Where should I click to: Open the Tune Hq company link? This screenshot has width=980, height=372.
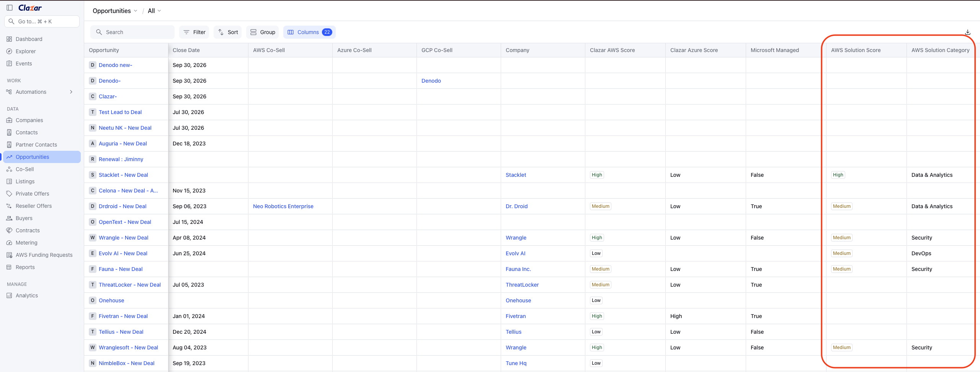pyautogui.click(x=516, y=363)
